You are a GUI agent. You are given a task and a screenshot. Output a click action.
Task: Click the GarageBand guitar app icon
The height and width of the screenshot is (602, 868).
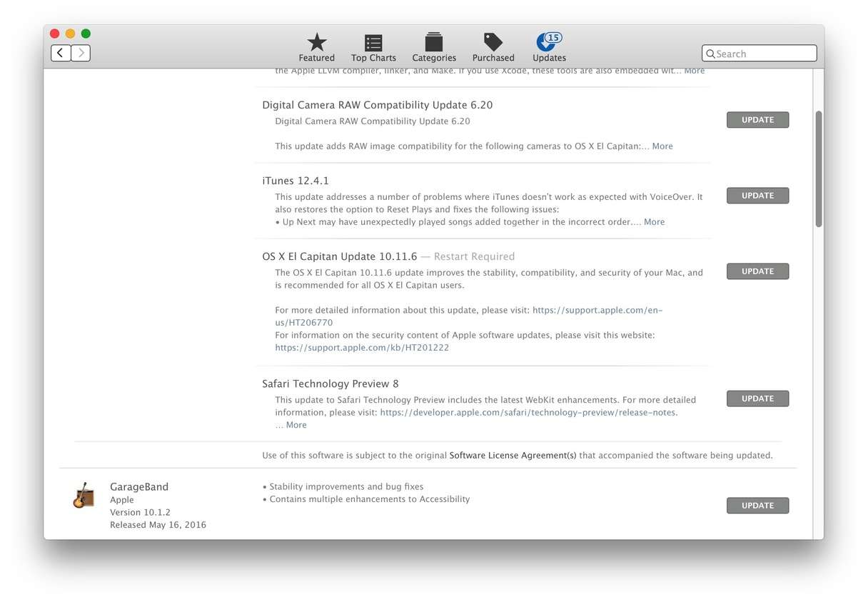[84, 496]
